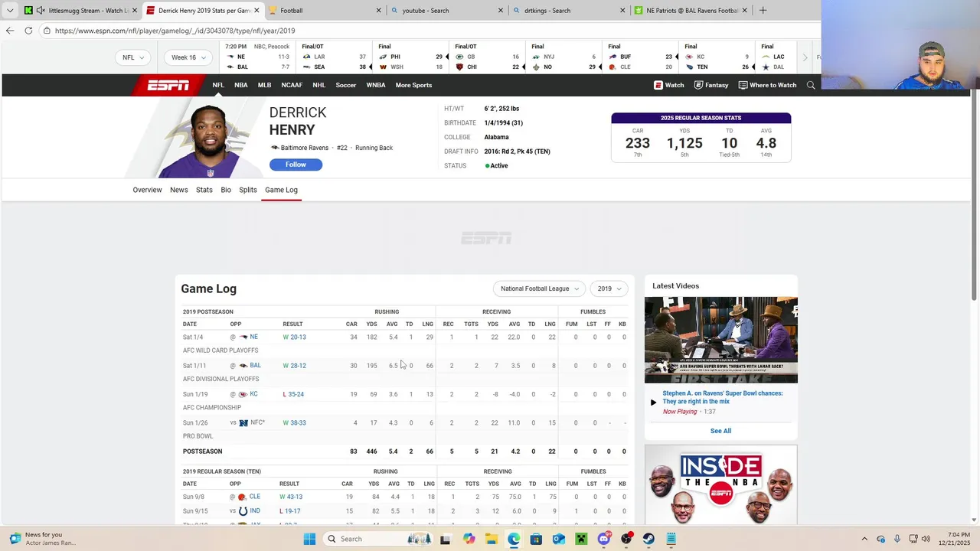The height and width of the screenshot is (551, 980).
Task: Open the Baltimore Ravens team link
Action: coord(304,148)
